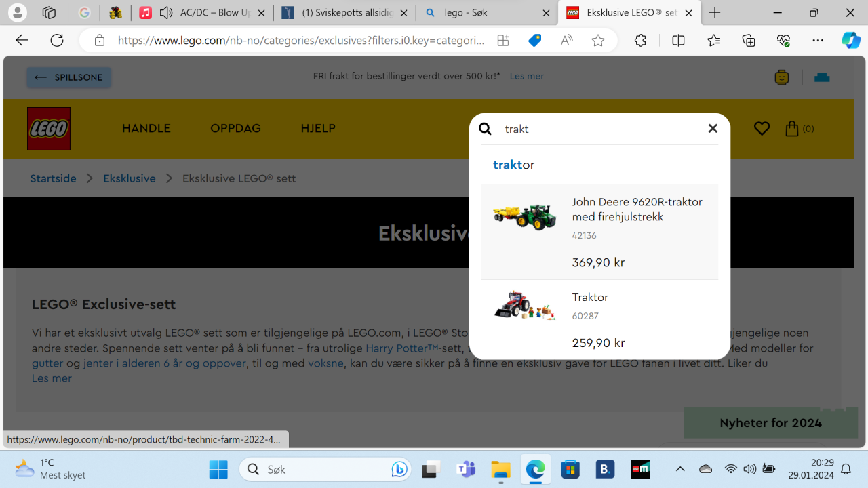
Task: Go to Eksklusive breadcrumb
Action: pos(130,178)
